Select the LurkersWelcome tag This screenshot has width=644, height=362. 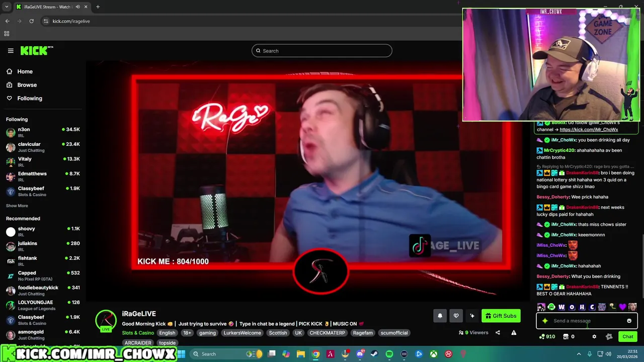[243, 333]
